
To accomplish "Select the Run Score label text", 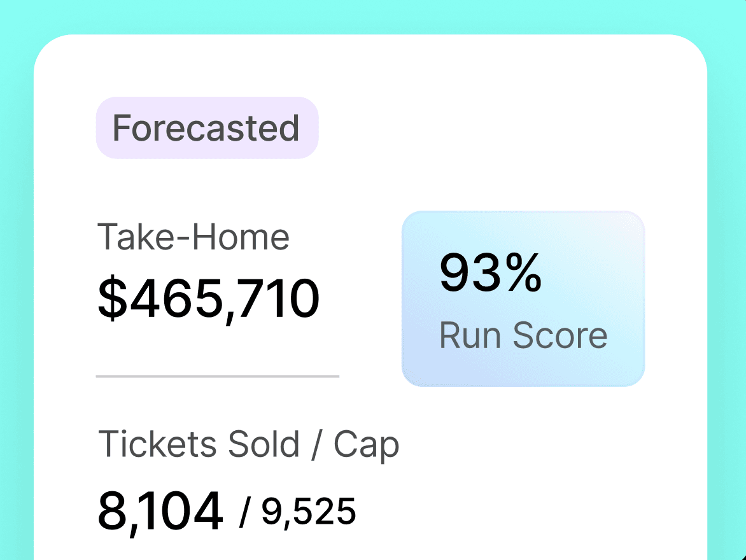I will coord(523,335).
